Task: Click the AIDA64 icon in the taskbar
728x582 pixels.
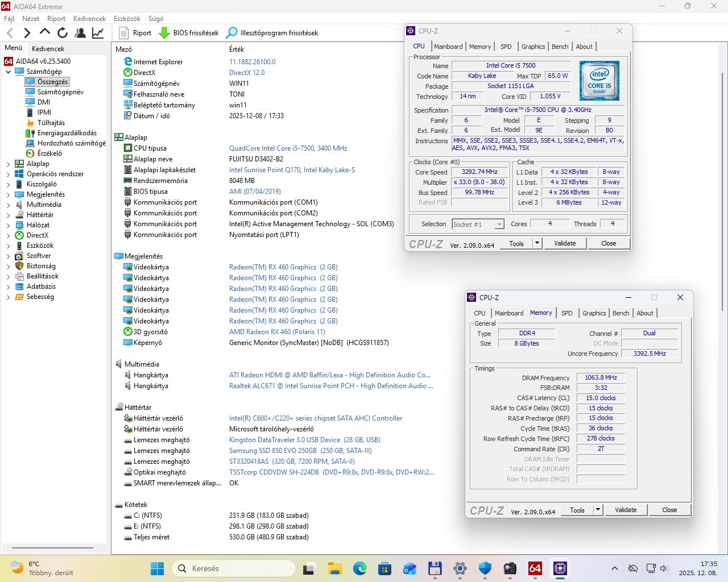Action: tap(535, 568)
